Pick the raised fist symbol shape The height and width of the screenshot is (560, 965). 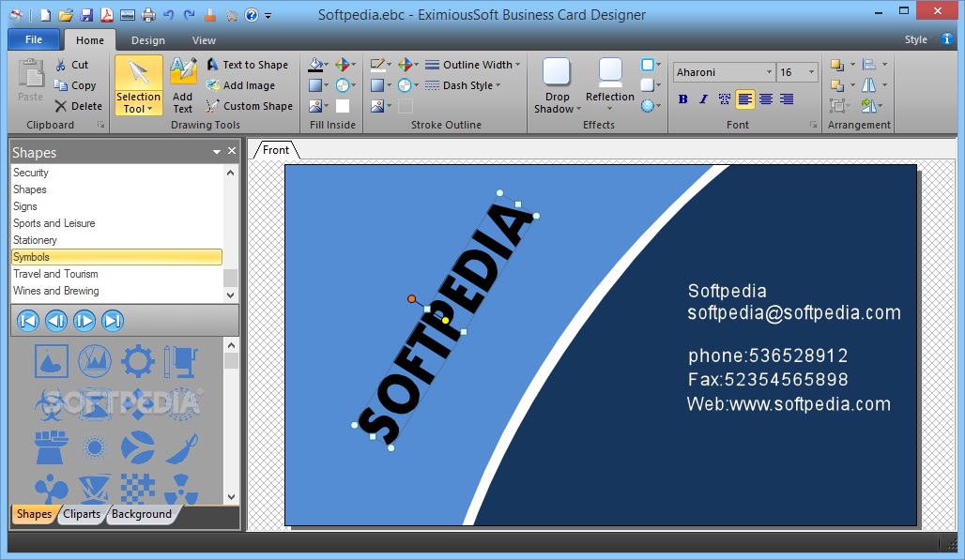coord(51,446)
